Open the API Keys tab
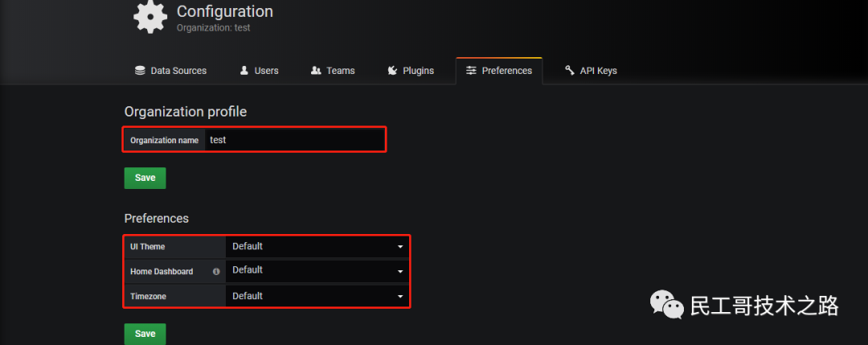868x345 pixels. pyautogui.click(x=592, y=71)
